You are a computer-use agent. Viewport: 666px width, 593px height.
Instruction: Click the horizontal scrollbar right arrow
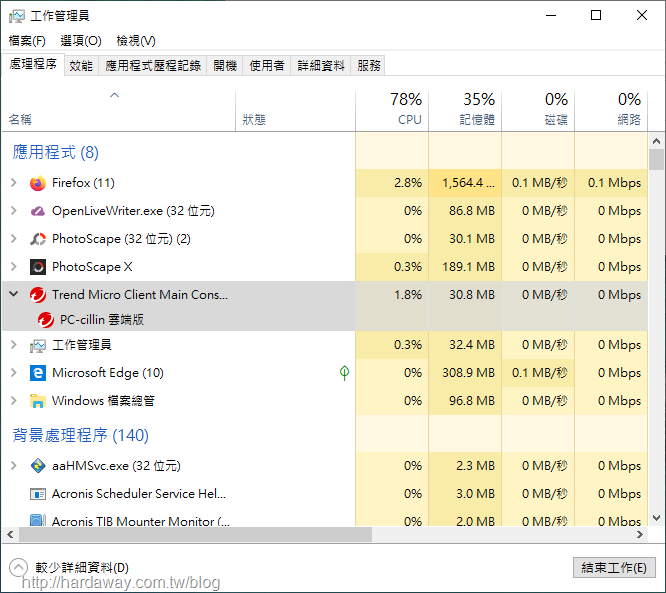pyautogui.click(x=640, y=534)
